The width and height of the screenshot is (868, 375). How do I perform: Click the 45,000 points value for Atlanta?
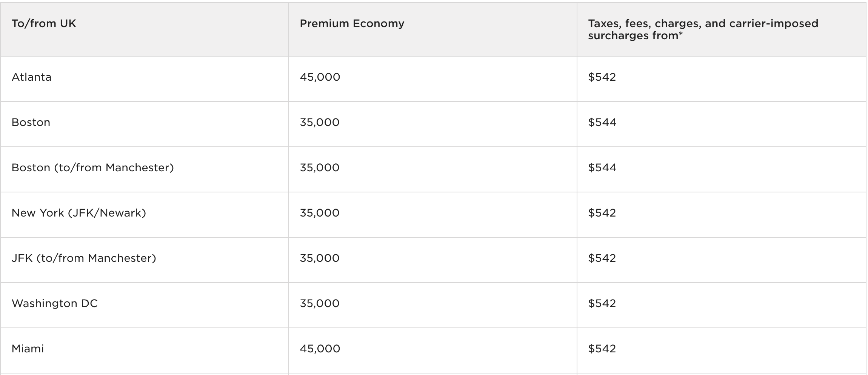click(x=320, y=77)
